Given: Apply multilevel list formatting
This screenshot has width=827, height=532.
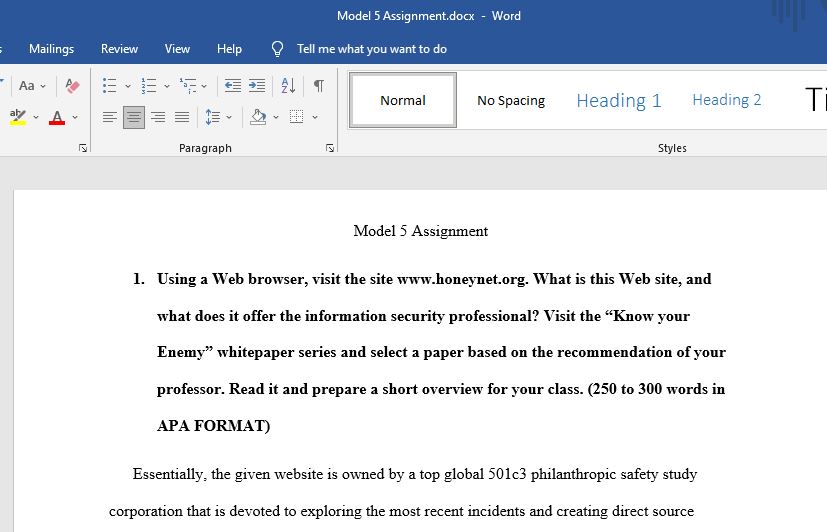Looking at the screenshot, I should (188, 85).
